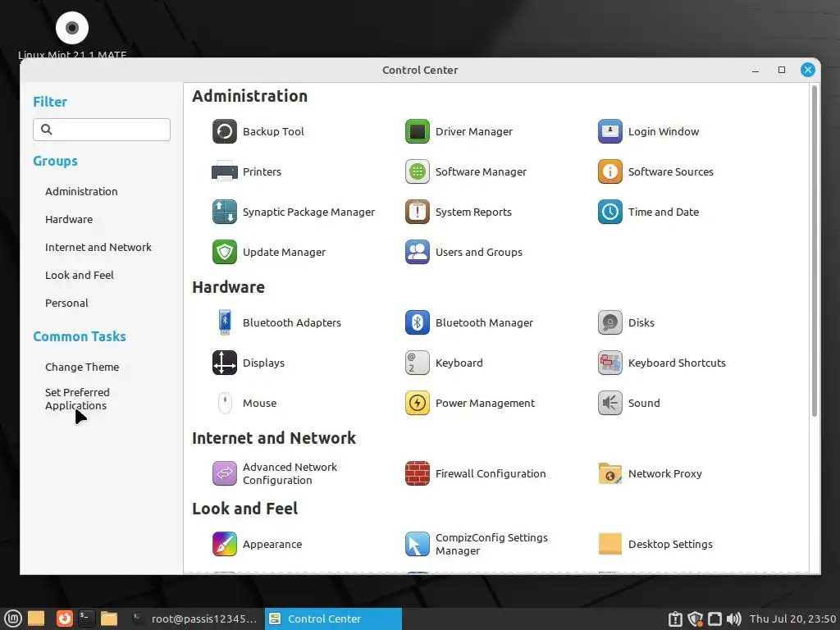
Task: Open Network Proxy icon
Action: pos(610,473)
